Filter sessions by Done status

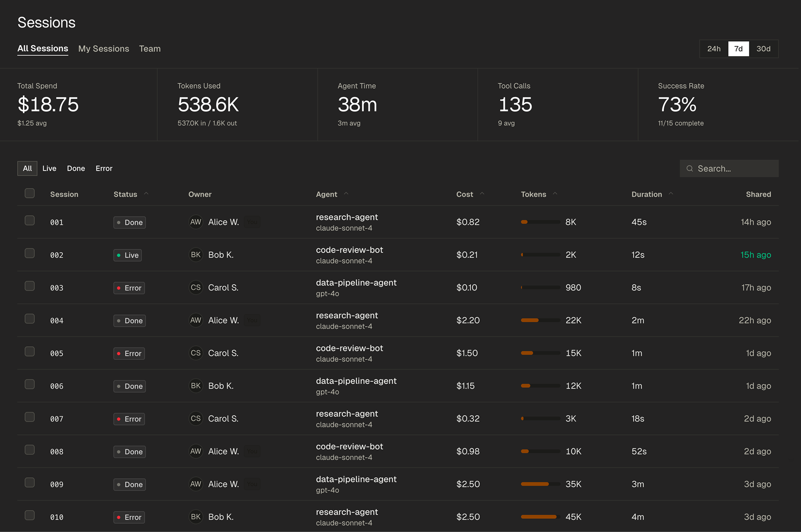[x=76, y=169]
